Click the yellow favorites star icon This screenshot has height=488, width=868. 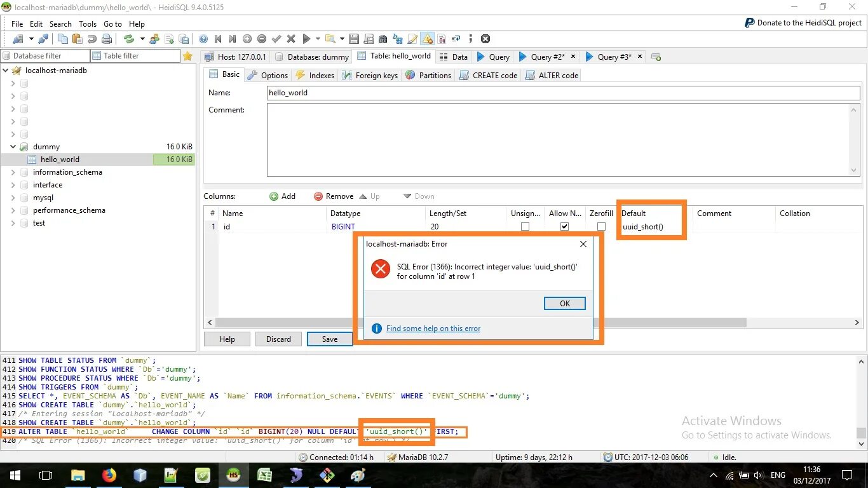click(187, 56)
